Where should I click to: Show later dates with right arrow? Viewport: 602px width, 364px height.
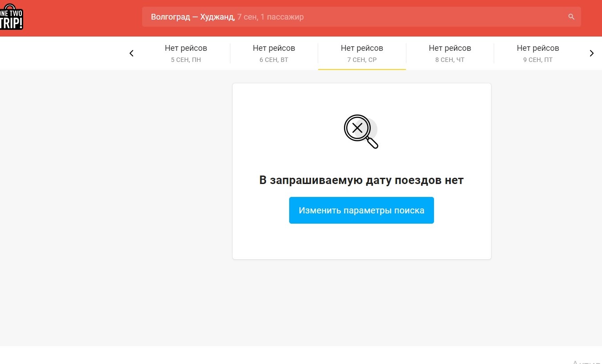pos(591,53)
